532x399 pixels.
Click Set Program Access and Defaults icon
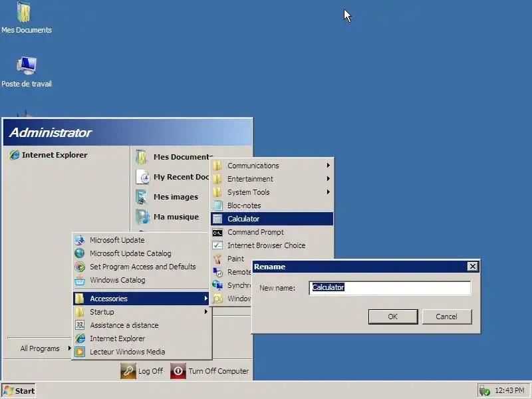click(80, 267)
